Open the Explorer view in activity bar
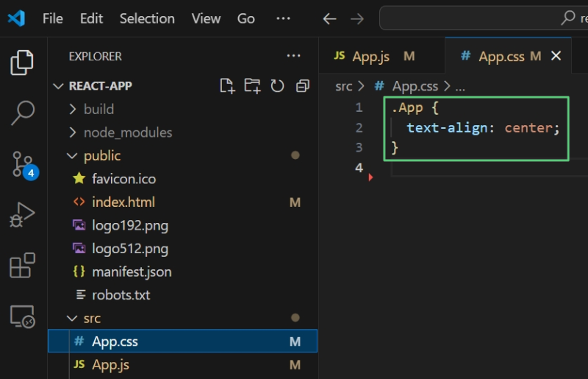588x379 pixels. pyautogui.click(x=22, y=63)
